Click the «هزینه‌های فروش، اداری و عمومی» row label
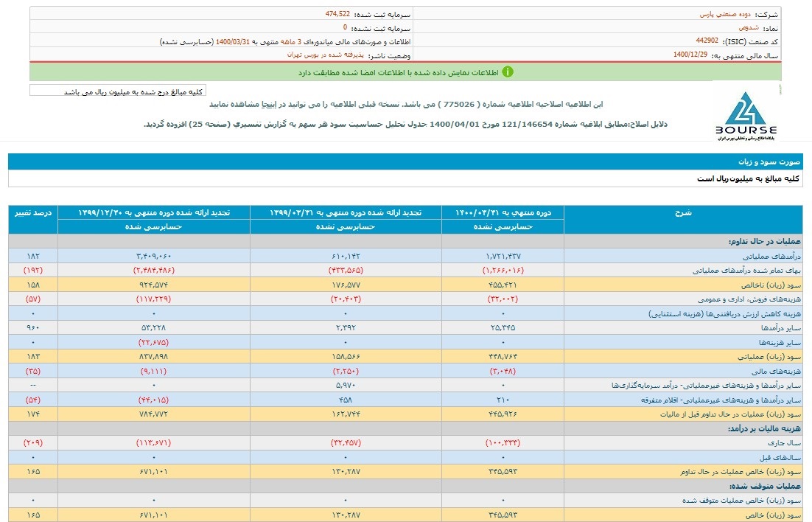Image resolution: width=812 pixels, height=522 pixels. click(x=749, y=299)
